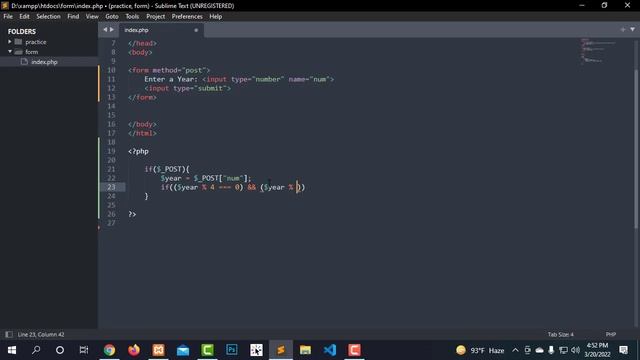640x360 pixels.
Task: Go to the previous tab using the left arrow
Action: 105,29
